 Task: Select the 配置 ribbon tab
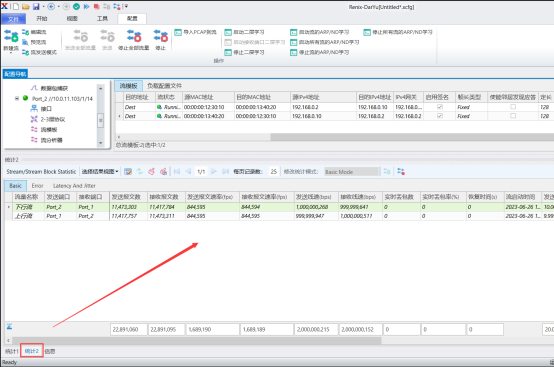132,18
